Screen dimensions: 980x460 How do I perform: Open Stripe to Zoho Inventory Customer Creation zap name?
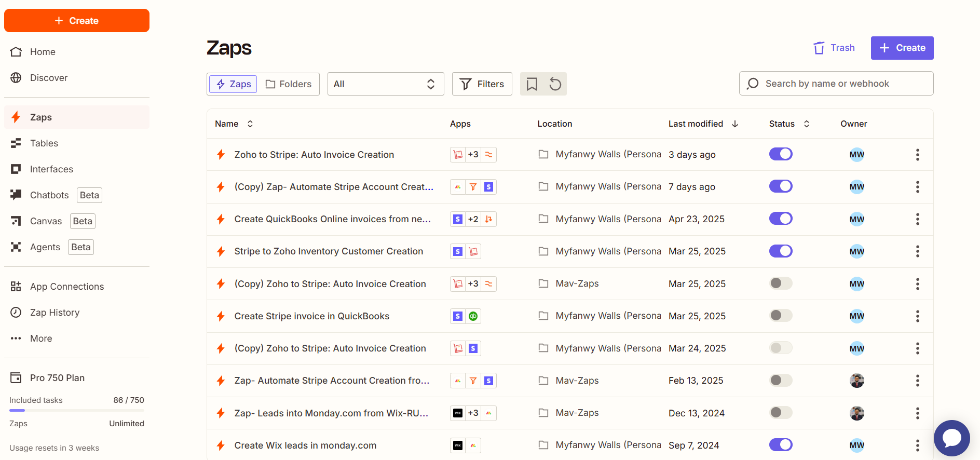[329, 251]
